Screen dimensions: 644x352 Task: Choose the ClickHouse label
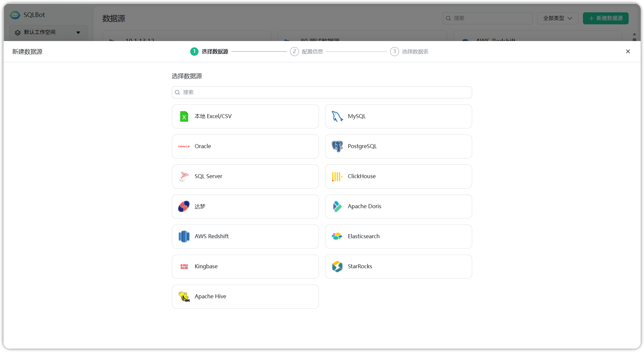[361, 177]
